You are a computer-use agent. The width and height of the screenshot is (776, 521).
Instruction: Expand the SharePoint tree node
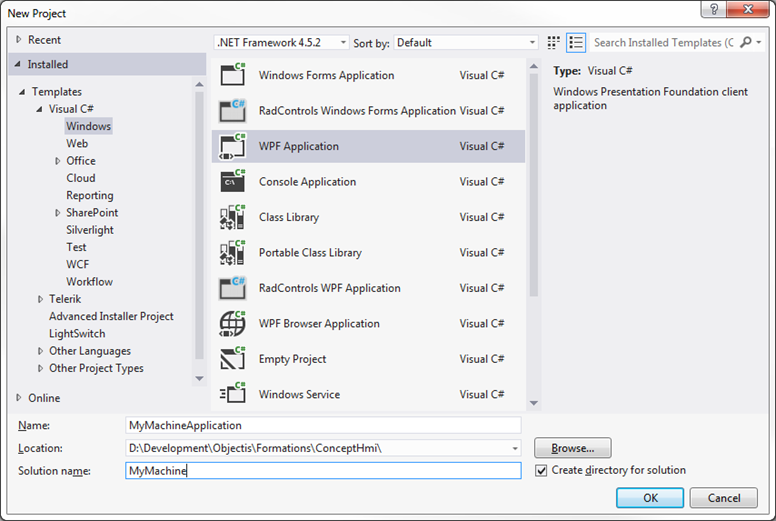coord(57,213)
